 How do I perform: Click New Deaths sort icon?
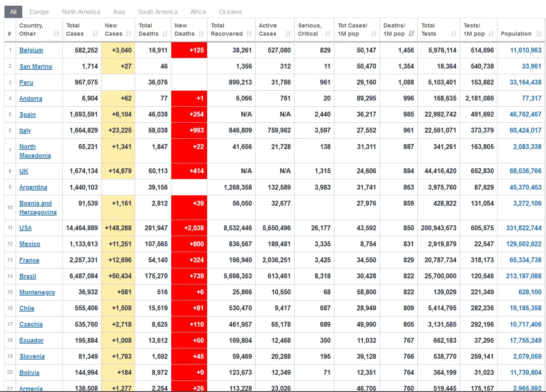click(201, 34)
